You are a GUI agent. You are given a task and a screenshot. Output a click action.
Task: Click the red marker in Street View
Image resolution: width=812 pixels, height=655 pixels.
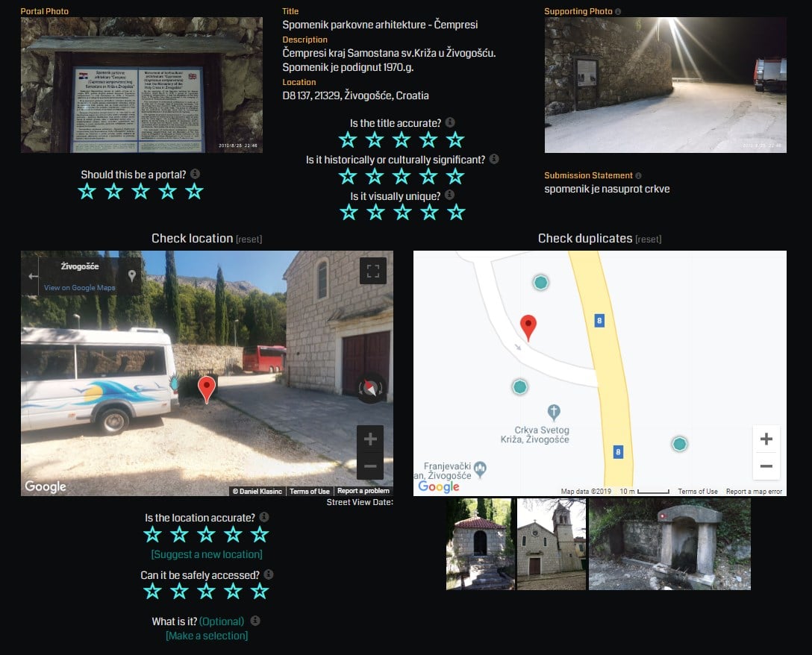tap(207, 390)
